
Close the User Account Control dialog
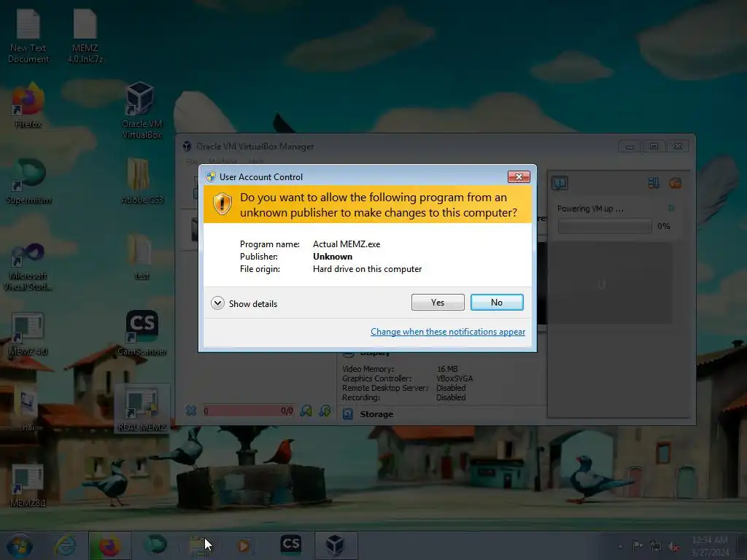[x=519, y=176]
